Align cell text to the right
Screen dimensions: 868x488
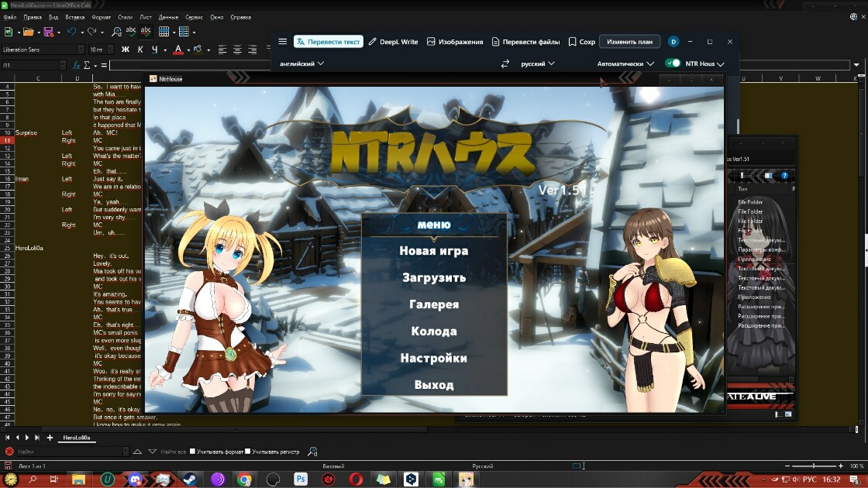(x=253, y=50)
